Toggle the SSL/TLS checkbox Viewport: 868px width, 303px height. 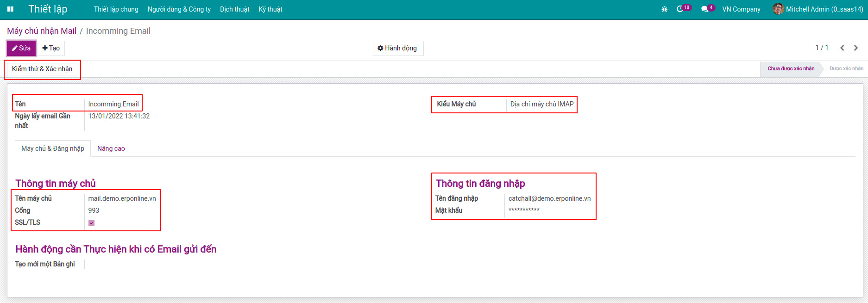(92, 223)
